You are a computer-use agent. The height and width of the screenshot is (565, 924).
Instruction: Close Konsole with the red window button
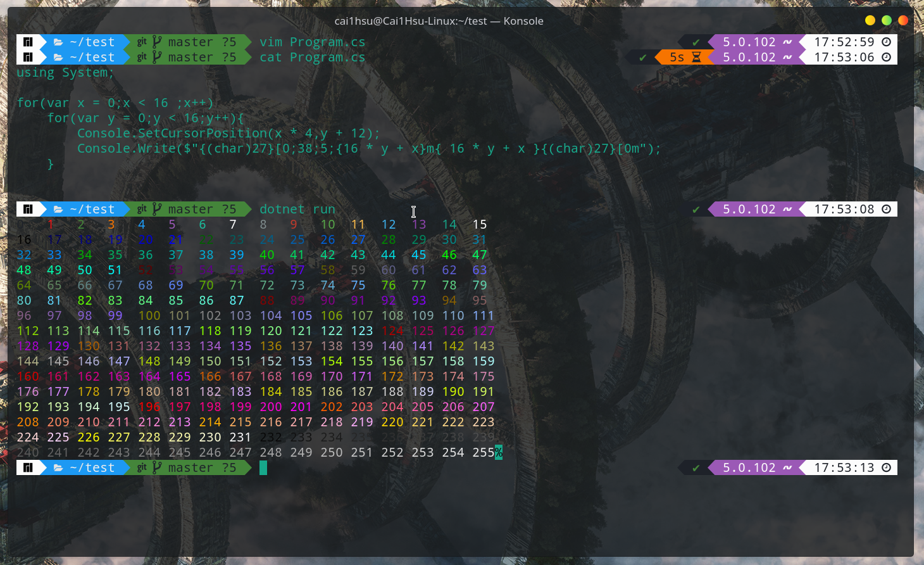(903, 20)
